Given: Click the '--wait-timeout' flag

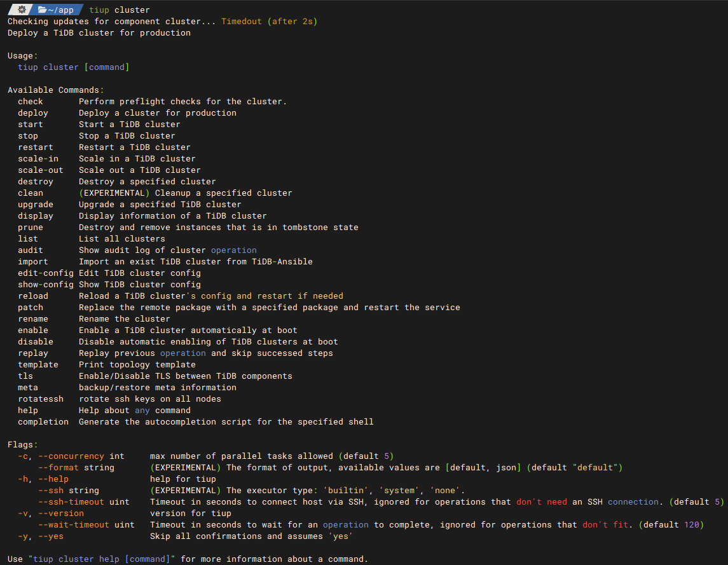Looking at the screenshot, I should click(73, 524).
